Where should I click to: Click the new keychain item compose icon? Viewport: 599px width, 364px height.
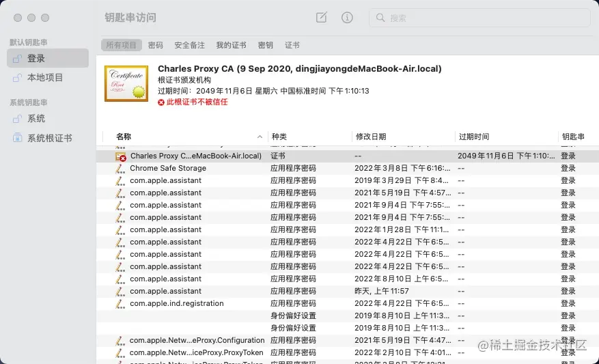pyautogui.click(x=321, y=17)
